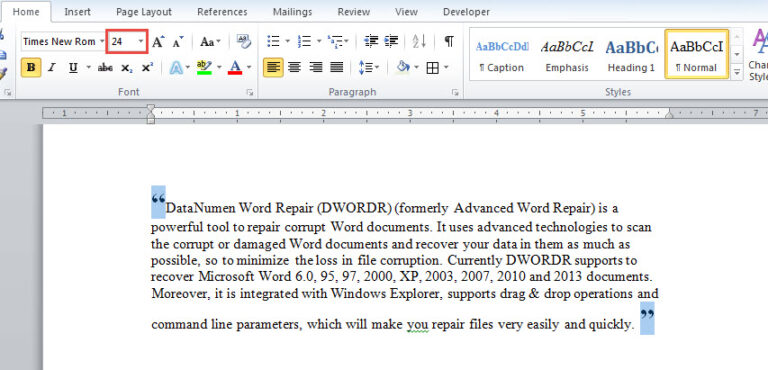Apply underline formatting
Screen dimensions: 768x370
73,68
